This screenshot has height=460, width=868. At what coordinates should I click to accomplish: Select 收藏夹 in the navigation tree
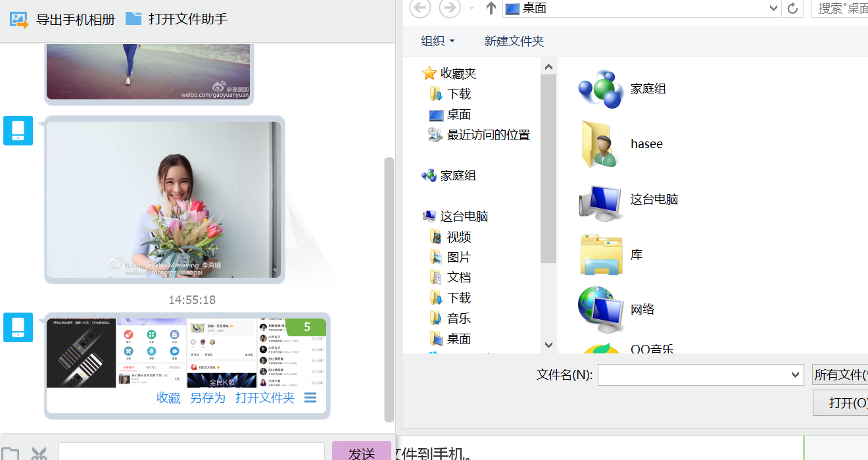tap(450, 74)
